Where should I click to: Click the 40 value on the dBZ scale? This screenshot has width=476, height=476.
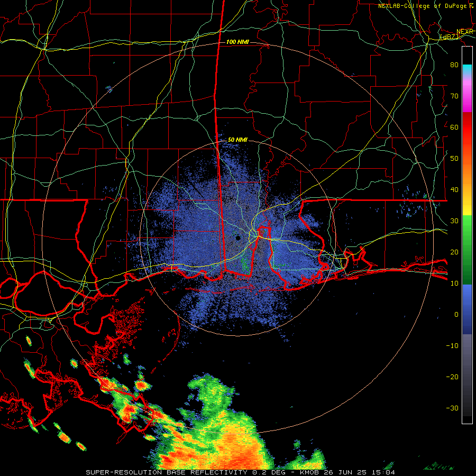(454, 190)
